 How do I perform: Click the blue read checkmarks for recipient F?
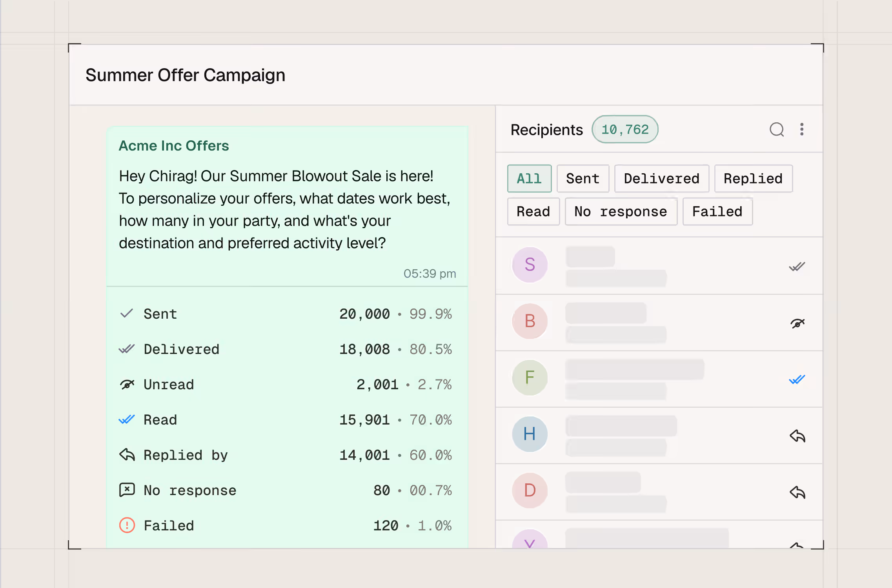pos(797,379)
